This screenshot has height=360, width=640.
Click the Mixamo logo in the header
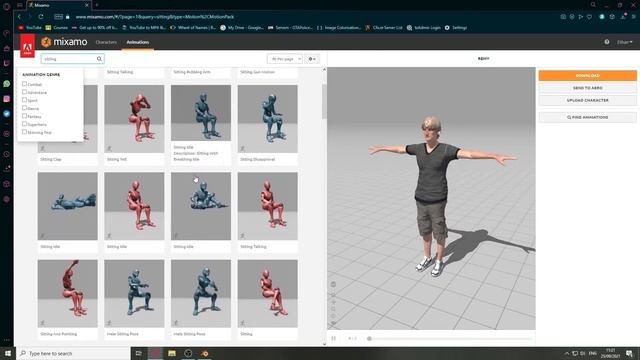[x=64, y=42]
